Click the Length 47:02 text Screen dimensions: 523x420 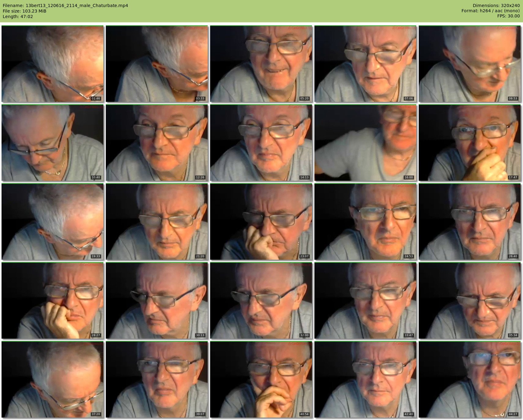[x=18, y=17]
